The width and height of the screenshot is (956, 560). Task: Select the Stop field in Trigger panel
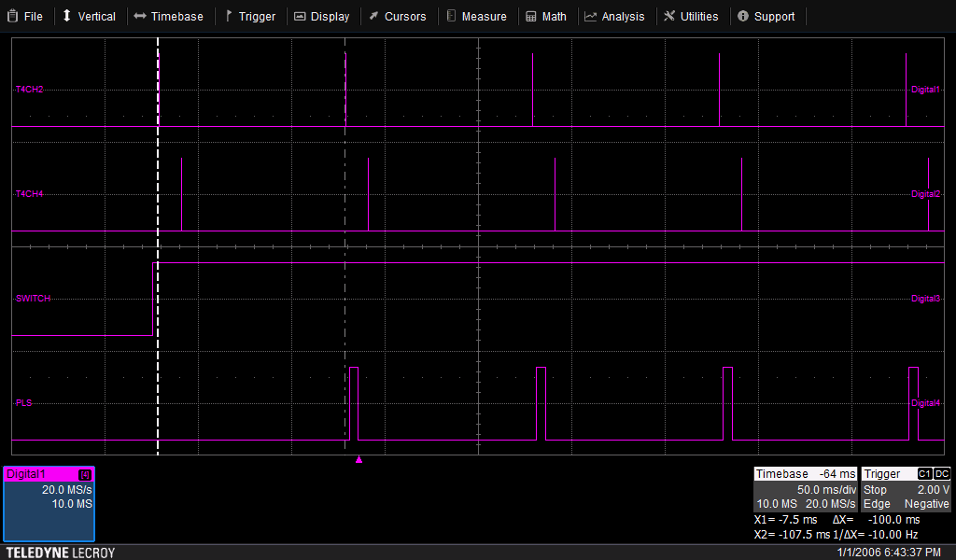[x=875, y=489]
